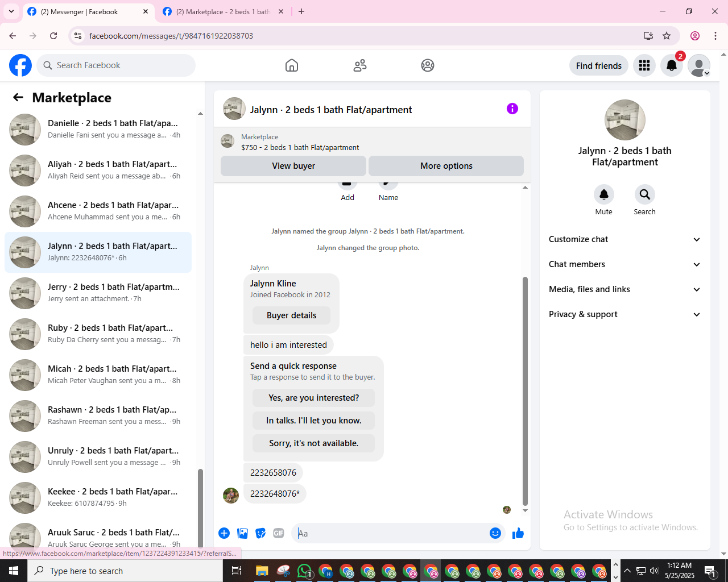Open the emoji picker smiley icon
Screen dimensions: 728x582
[x=495, y=533]
